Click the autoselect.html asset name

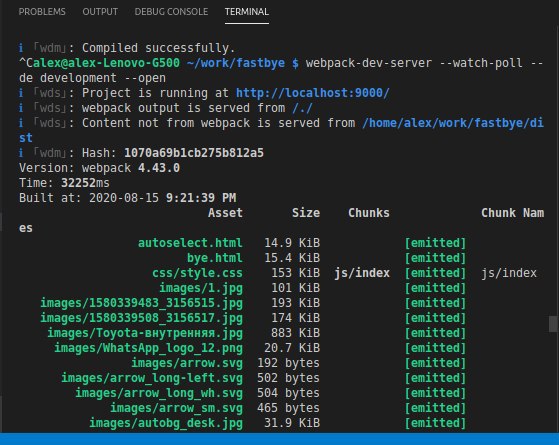(x=190, y=243)
